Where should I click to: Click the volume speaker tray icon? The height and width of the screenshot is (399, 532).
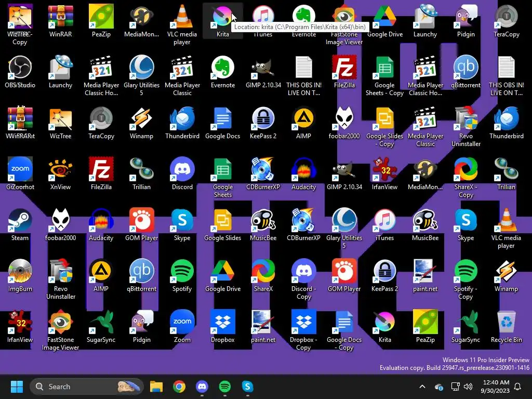[468, 387]
